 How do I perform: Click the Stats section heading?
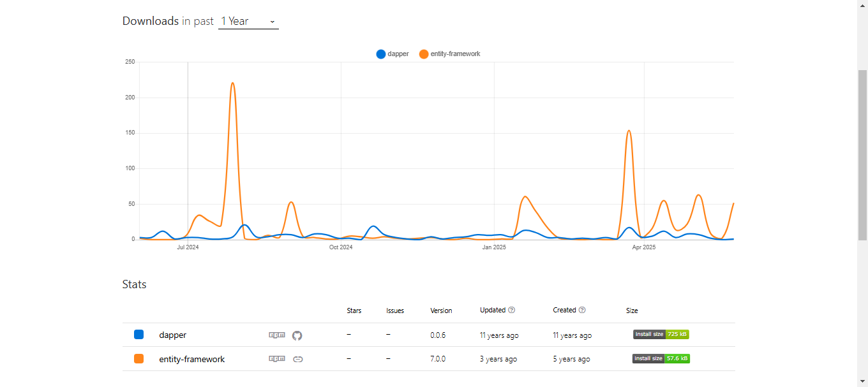pos(134,284)
